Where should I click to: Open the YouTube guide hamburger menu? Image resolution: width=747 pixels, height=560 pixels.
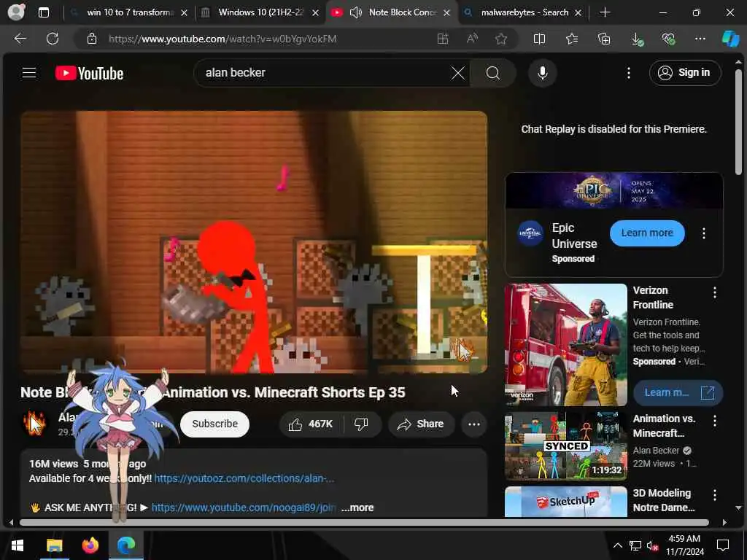click(x=29, y=73)
